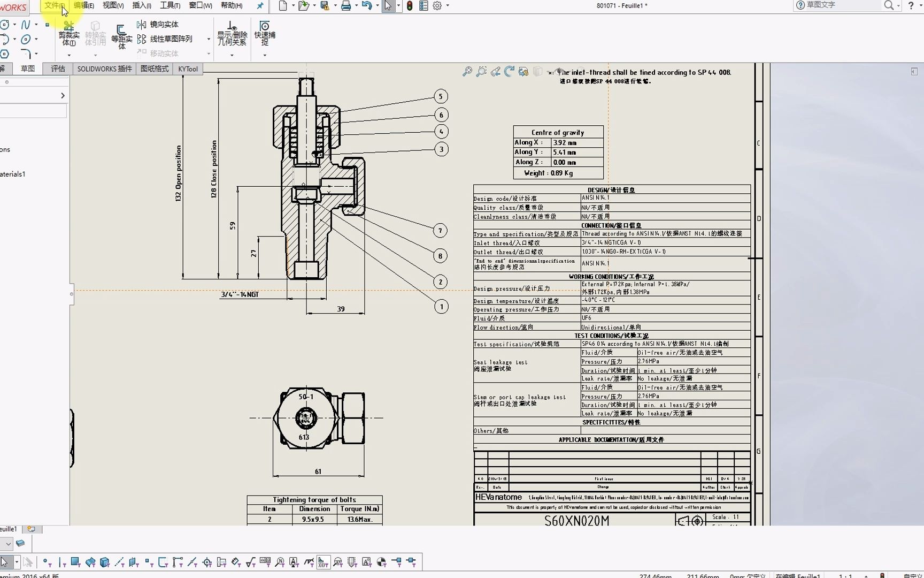Open the Save button dropdown arrow
The height and width of the screenshot is (578, 924).
[x=336, y=6]
